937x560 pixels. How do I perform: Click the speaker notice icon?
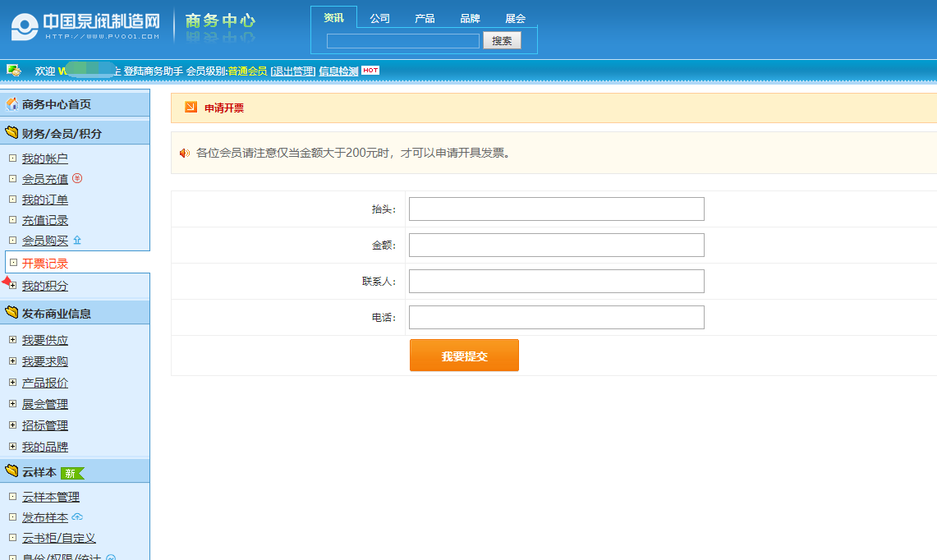(x=185, y=153)
